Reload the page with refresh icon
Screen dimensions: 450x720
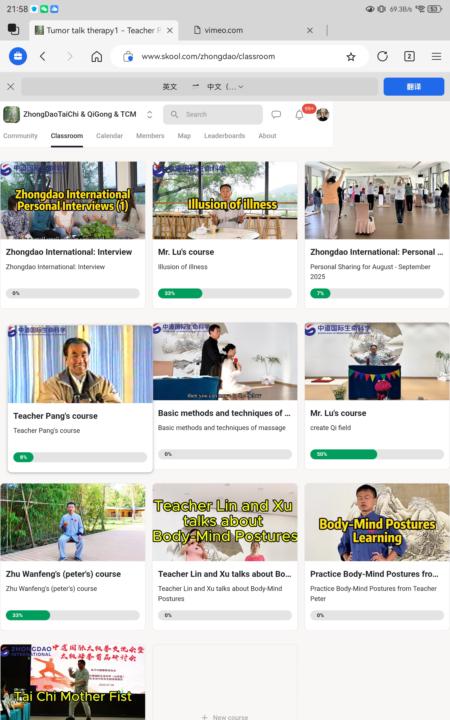(x=382, y=56)
